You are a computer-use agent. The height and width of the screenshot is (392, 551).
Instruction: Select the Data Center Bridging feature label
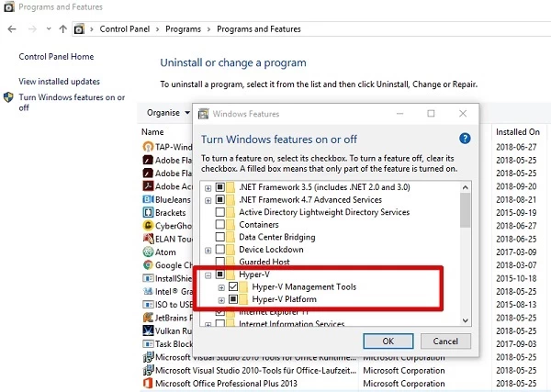(x=277, y=237)
